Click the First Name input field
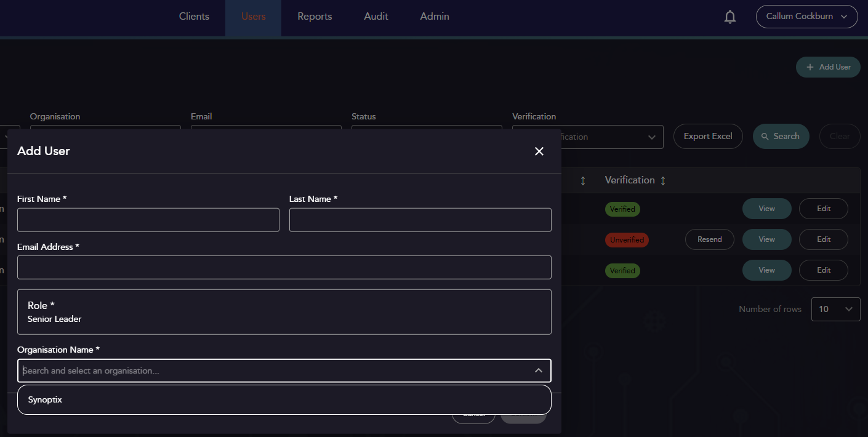The width and height of the screenshot is (868, 437). coord(148,220)
